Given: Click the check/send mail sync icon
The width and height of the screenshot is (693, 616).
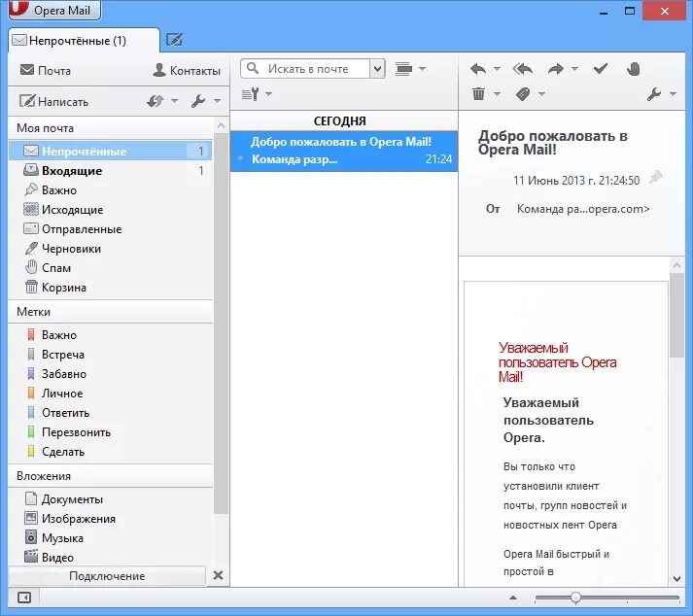Looking at the screenshot, I should pyautogui.click(x=156, y=101).
